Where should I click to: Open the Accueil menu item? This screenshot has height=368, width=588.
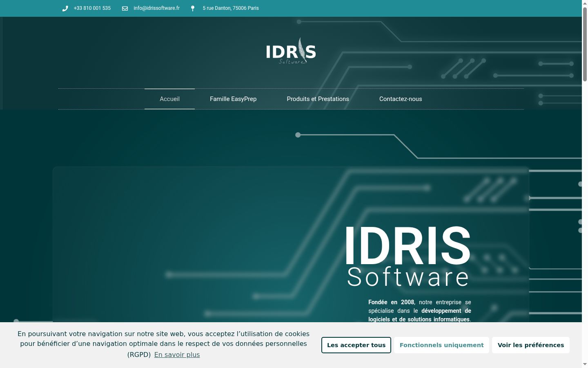click(x=169, y=99)
